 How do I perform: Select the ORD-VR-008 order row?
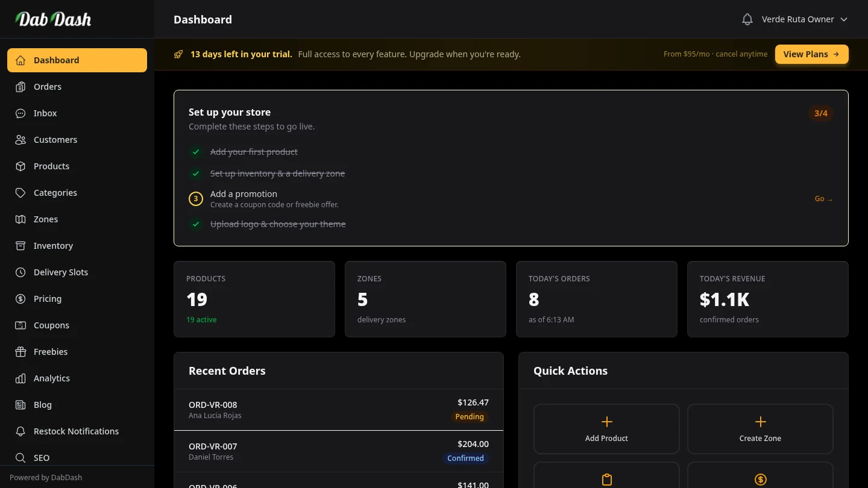click(x=339, y=409)
